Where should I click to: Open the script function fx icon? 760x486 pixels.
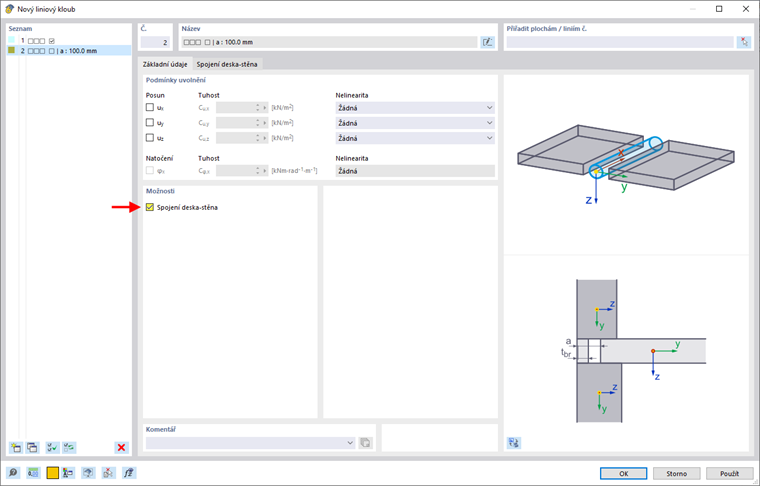129,473
